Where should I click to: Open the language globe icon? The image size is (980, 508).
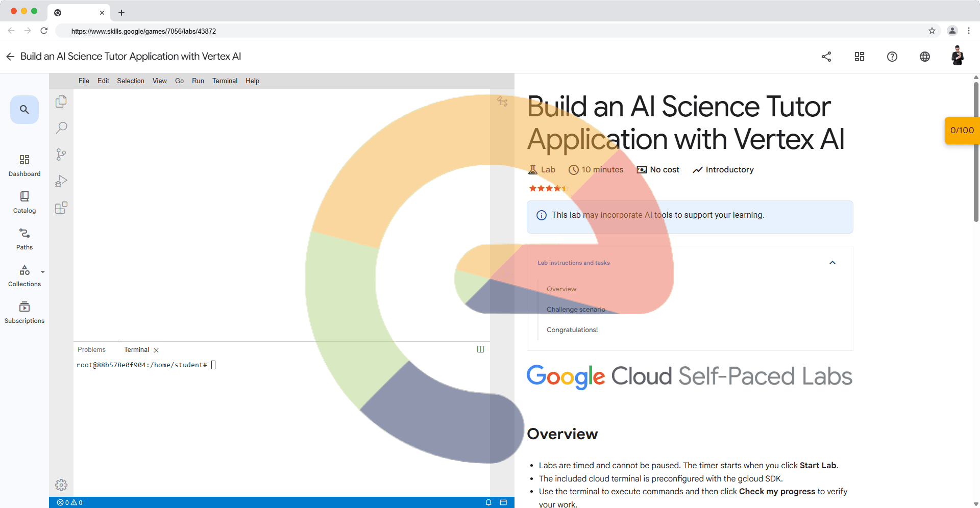[925, 57]
